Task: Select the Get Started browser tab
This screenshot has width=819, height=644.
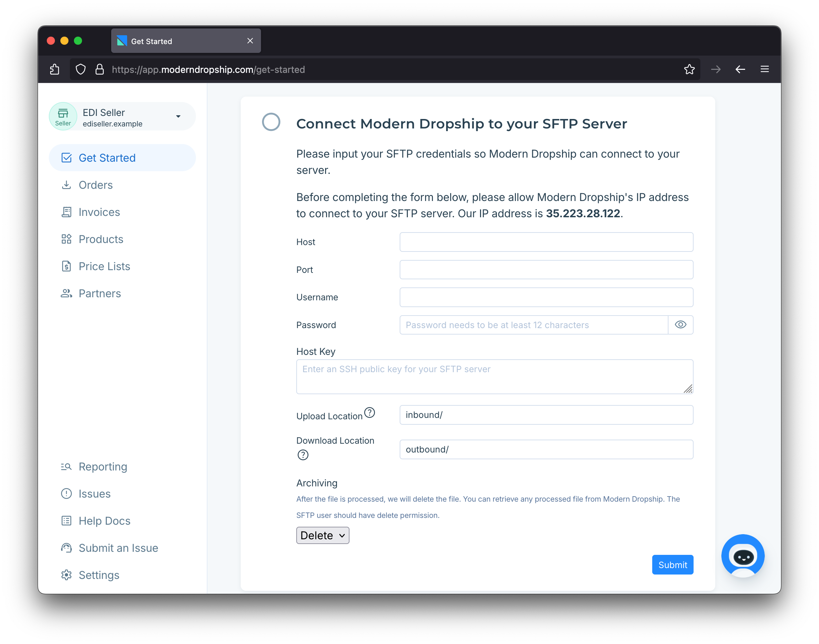Action: click(186, 41)
